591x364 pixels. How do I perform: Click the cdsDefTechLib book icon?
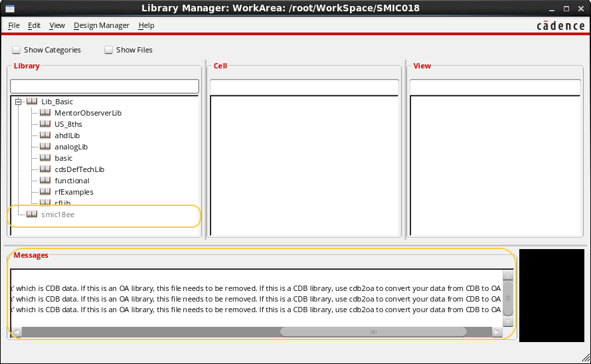point(45,169)
